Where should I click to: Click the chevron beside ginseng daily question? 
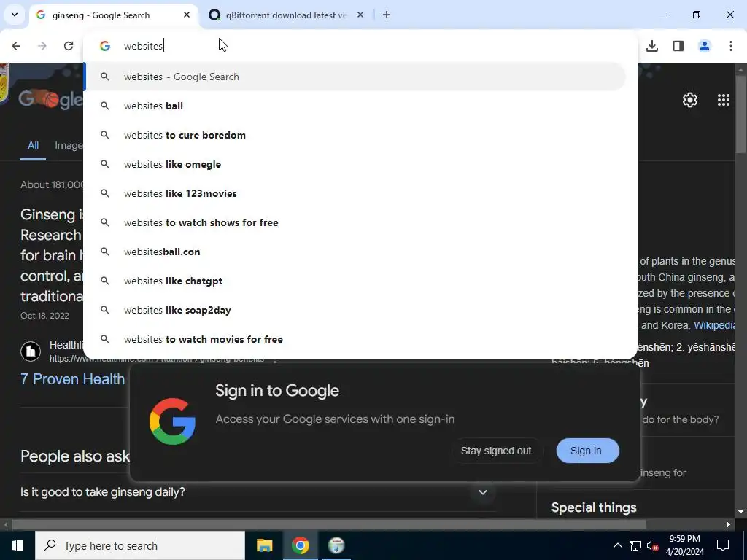(x=483, y=492)
